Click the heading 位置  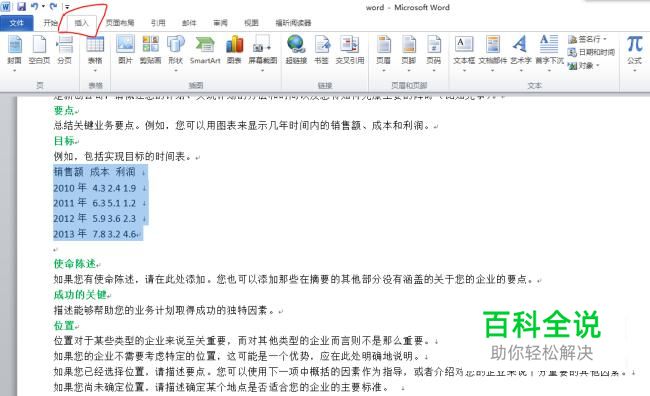coord(64,326)
